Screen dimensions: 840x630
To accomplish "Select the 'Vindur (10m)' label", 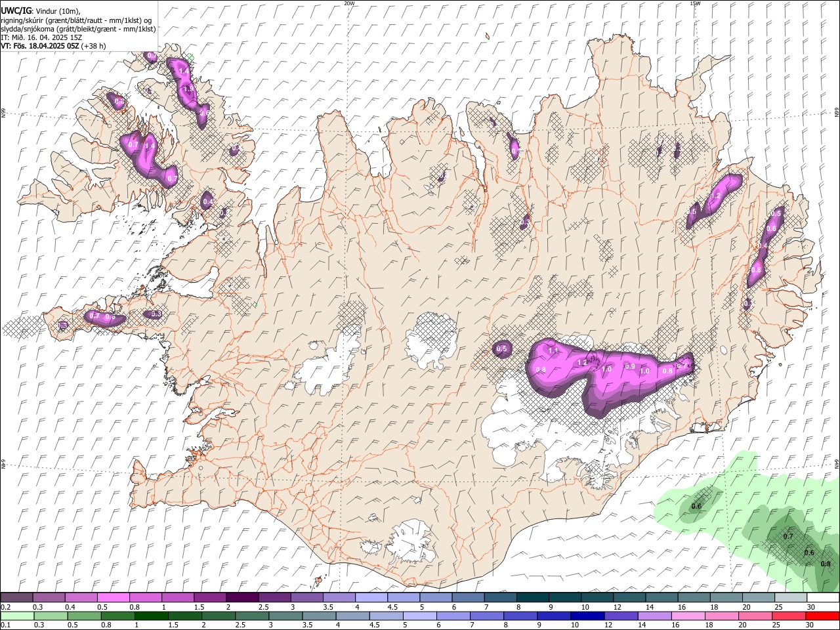I will [59, 11].
